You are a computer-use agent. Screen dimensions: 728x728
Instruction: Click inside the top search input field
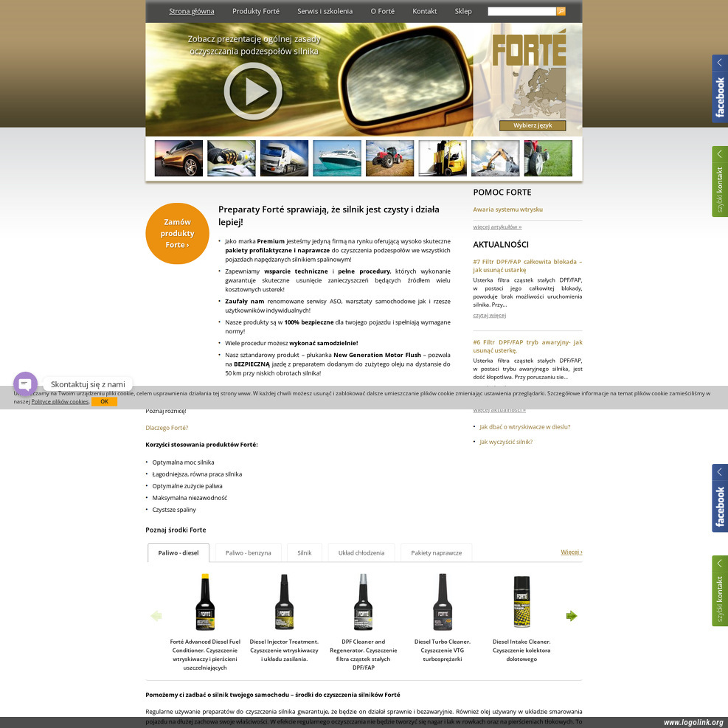pyautogui.click(x=522, y=11)
